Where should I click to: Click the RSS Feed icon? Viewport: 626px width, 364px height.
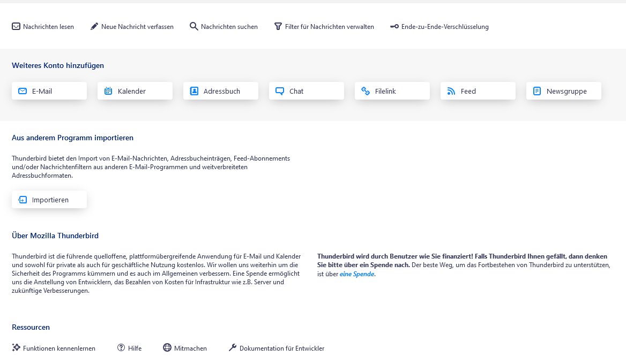[x=451, y=91]
